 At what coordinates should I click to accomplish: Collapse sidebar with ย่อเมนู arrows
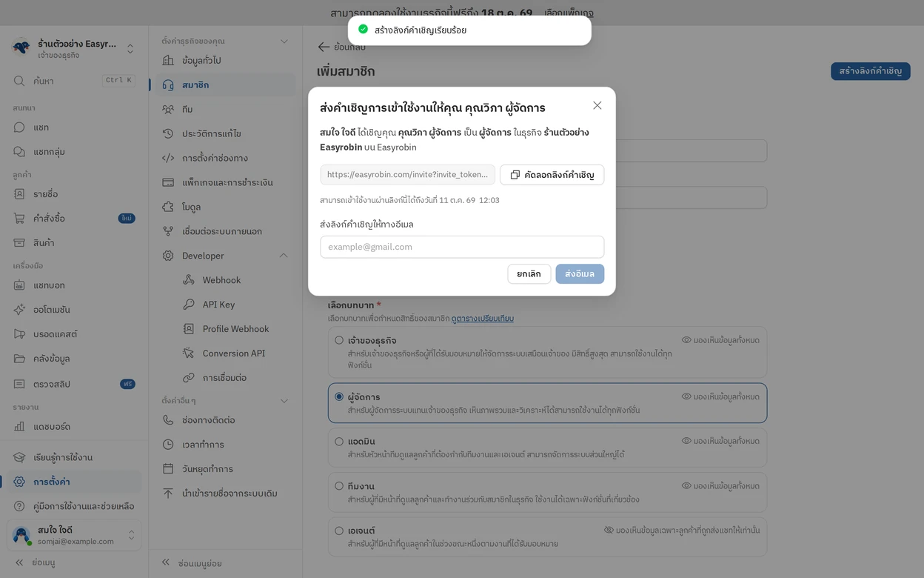click(x=19, y=562)
